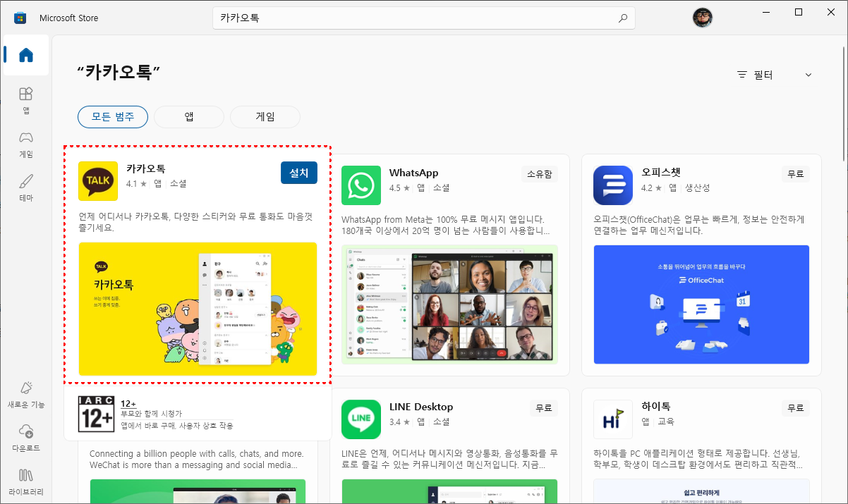Open the Home page in sidebar
This screenshot has width=848, height=504.
[26, 55]
